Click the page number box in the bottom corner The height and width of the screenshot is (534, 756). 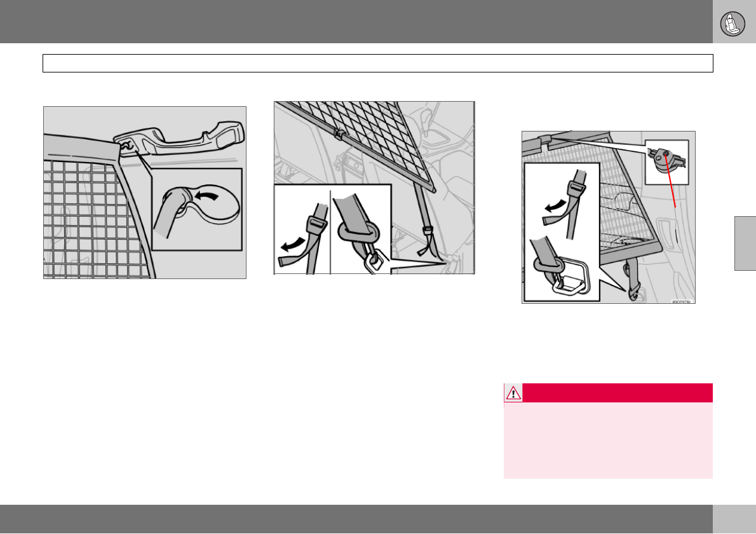click(734, 519)
